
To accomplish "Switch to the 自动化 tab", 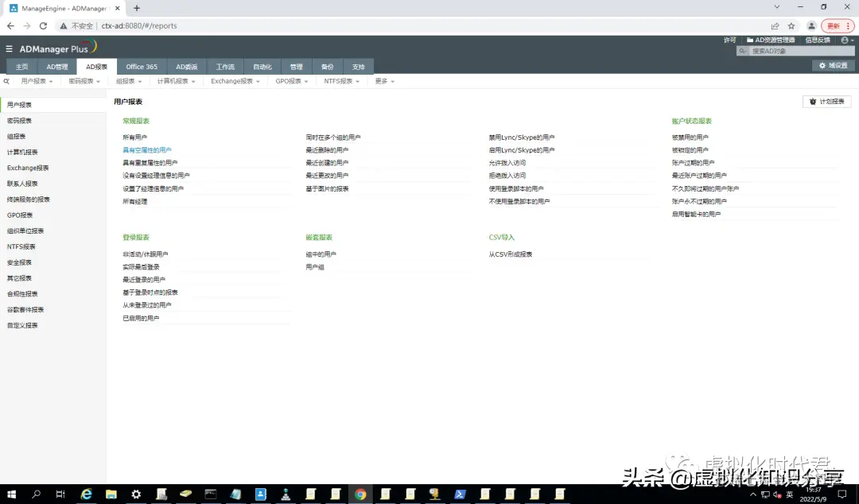I will [x=262, y=66].
